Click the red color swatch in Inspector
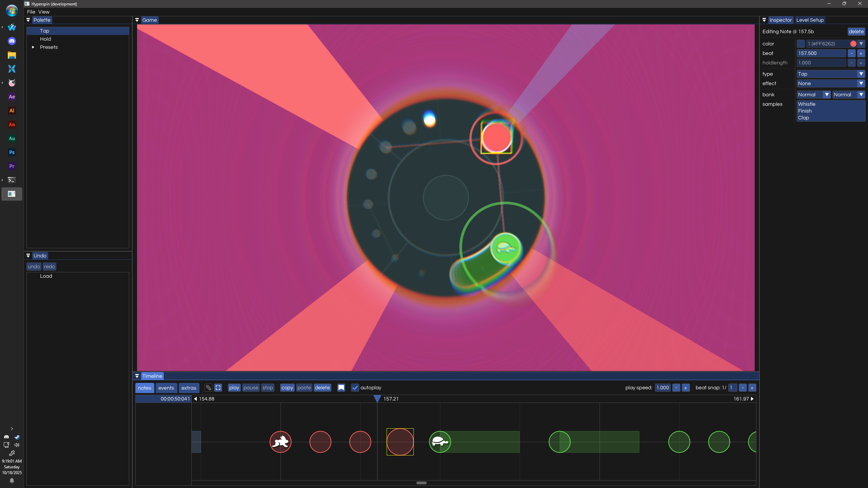This screenshot has width=868, height=488. click(x=853, y=44)
